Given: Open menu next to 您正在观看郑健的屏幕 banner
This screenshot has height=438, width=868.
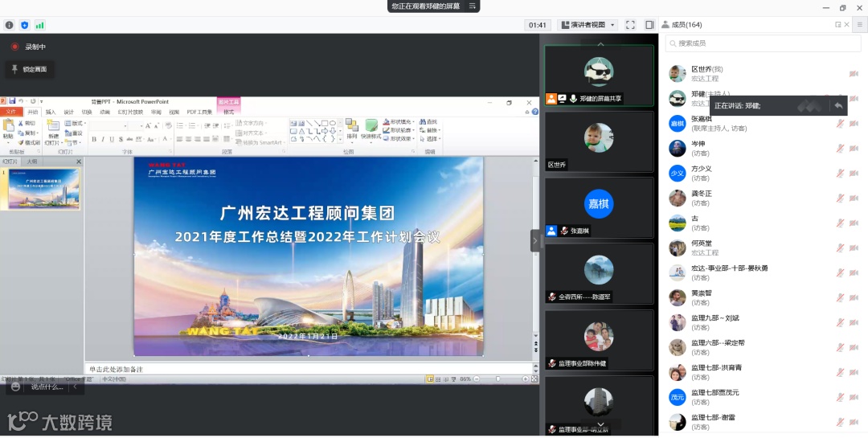Looking at the screenshot, I should tap(473, 6).
